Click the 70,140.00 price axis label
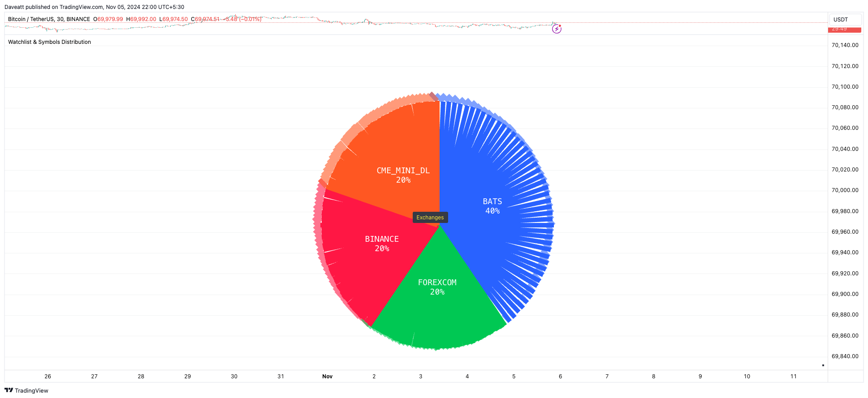 (x=845, y=45)
